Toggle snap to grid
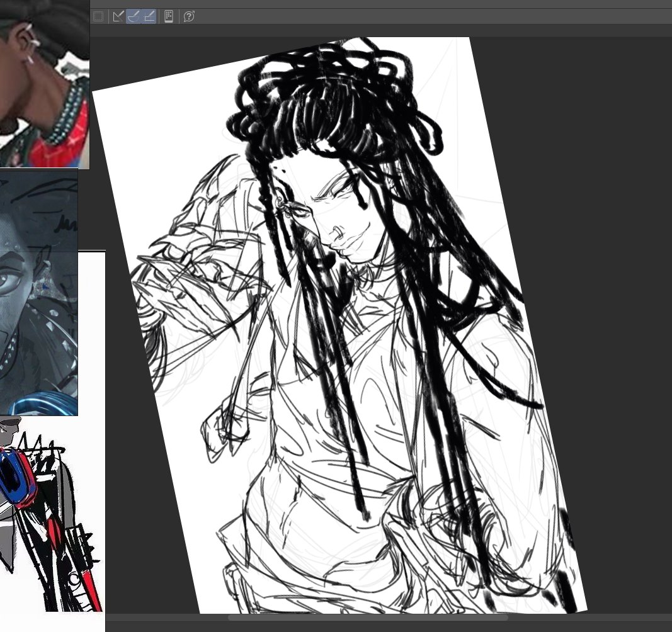This screenshot has height=632, width=672. (149, 16)
